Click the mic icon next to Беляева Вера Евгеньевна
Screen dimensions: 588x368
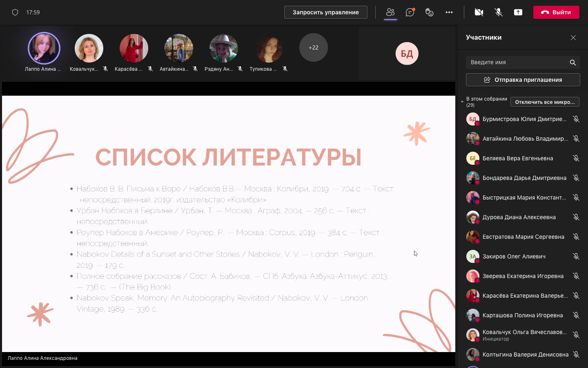tap(576, 158)
